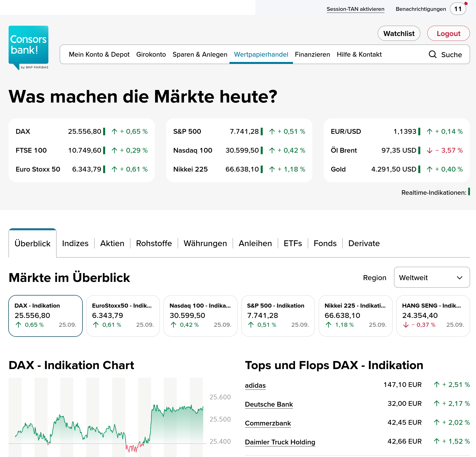Viewport: 476px width, 457px height.
Task: Click the search magnifier icon
Action: (x=433, y=54)
